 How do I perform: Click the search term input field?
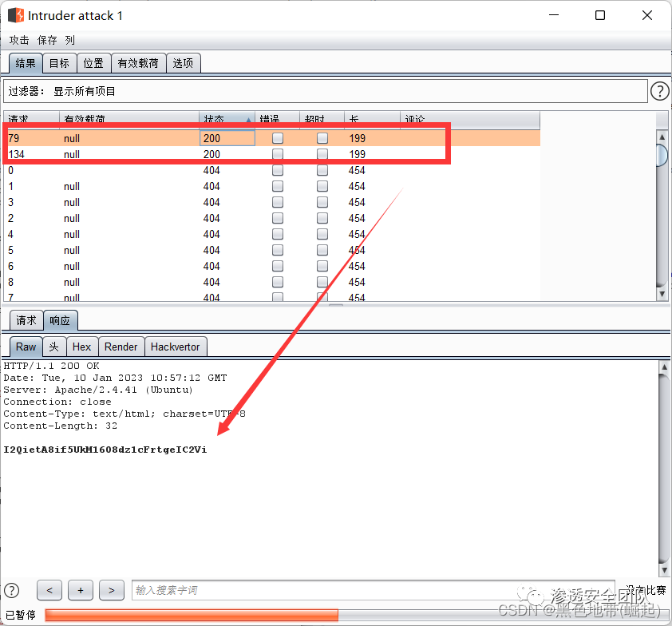click(x=373, y=590)
